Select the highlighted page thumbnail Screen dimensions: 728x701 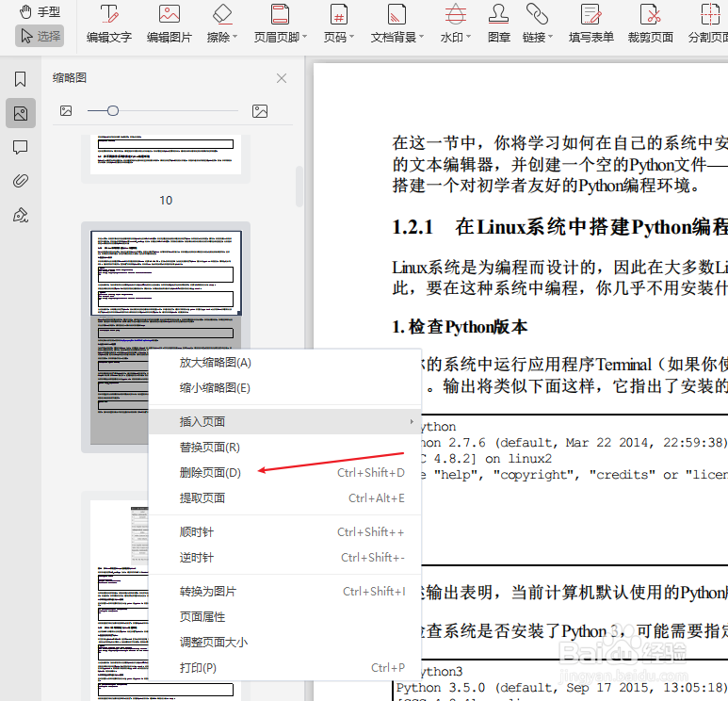pos(166,272)
